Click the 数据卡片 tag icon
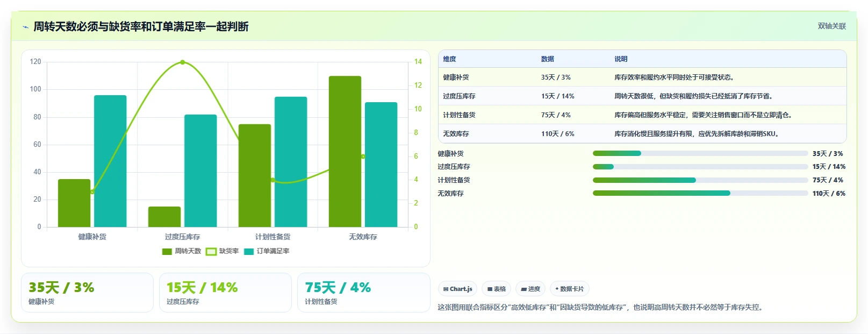The image size is (868, 334). 557,289
